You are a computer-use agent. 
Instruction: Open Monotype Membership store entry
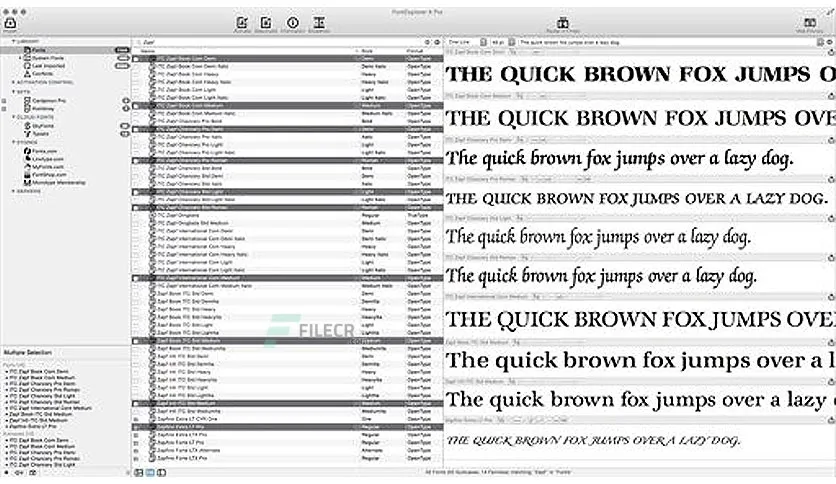(x=59, y=183)
